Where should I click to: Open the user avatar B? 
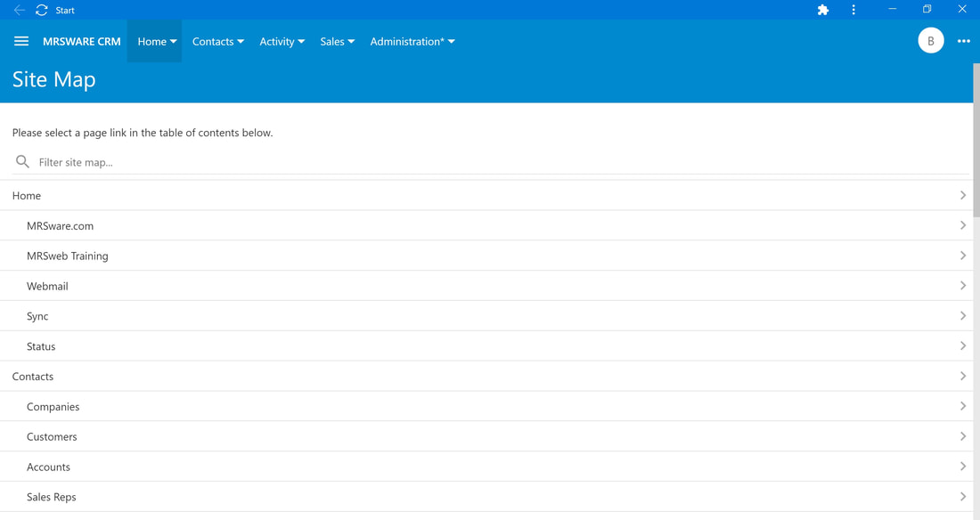pos(931,41)
